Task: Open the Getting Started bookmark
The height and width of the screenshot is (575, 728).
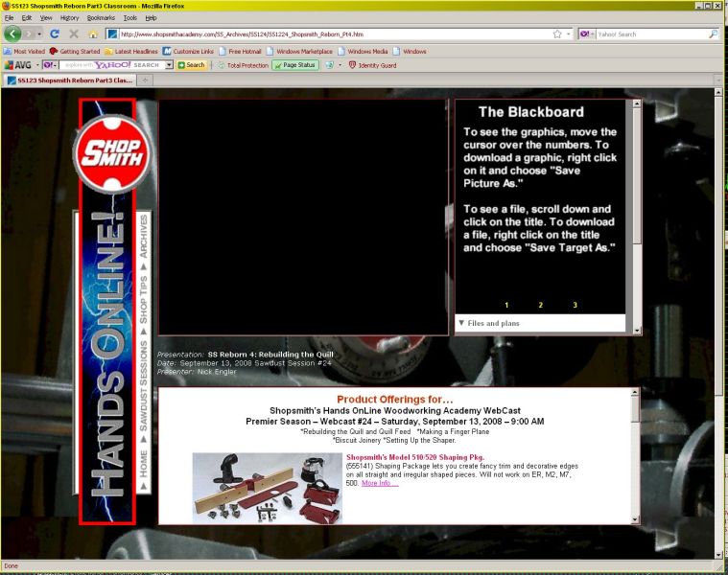Action: (75, 52)
